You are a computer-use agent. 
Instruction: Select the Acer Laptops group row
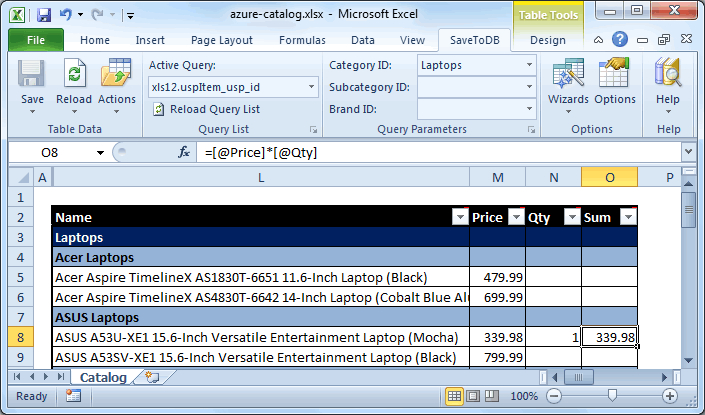(345, 258)
